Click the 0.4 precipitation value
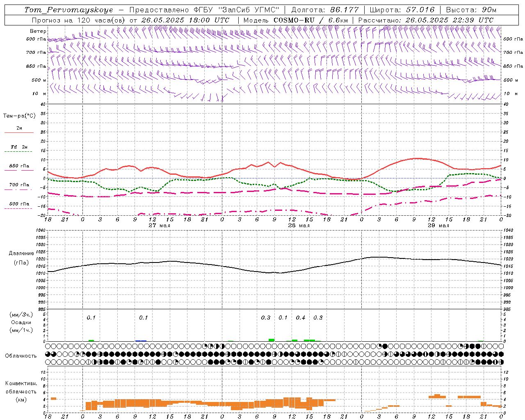The width and height of the screenshot is (525, 420). pyautogui.click(x=301, y=318)
